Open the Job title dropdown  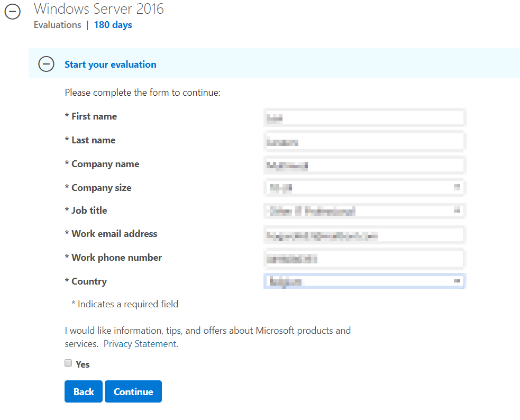365,211
